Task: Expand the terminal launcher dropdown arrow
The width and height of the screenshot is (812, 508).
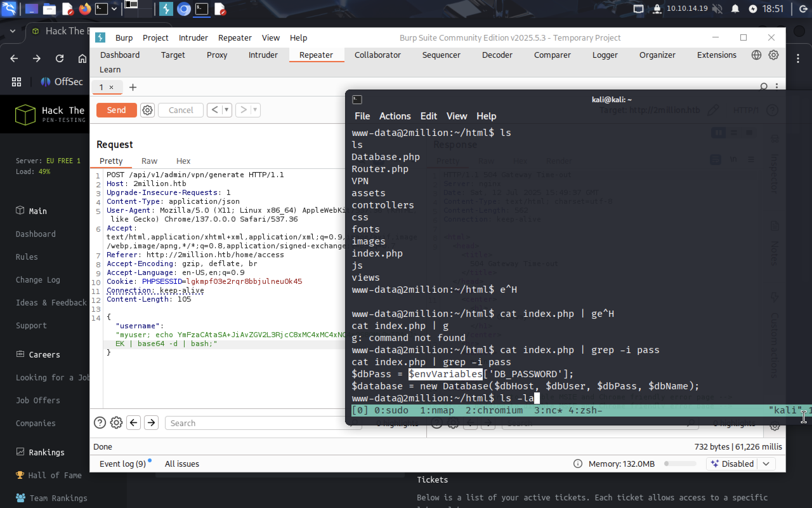Action: click(114, 9)
